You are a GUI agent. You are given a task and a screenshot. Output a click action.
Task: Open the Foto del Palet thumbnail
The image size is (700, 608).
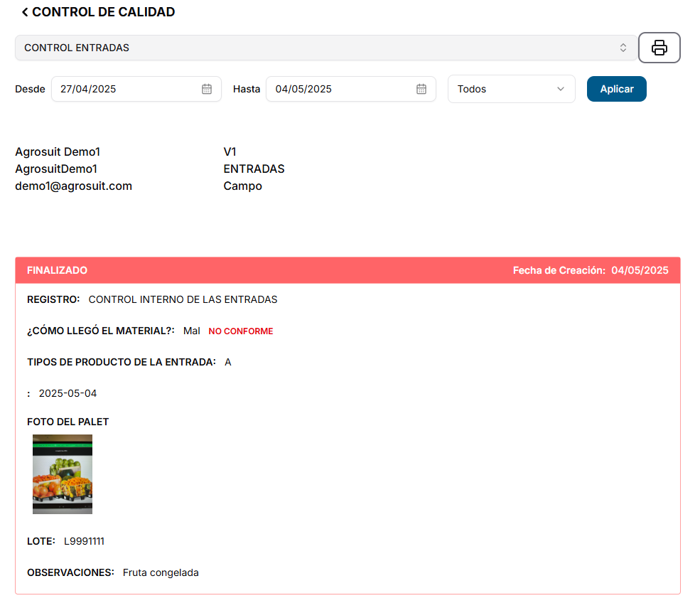(63, 474)
